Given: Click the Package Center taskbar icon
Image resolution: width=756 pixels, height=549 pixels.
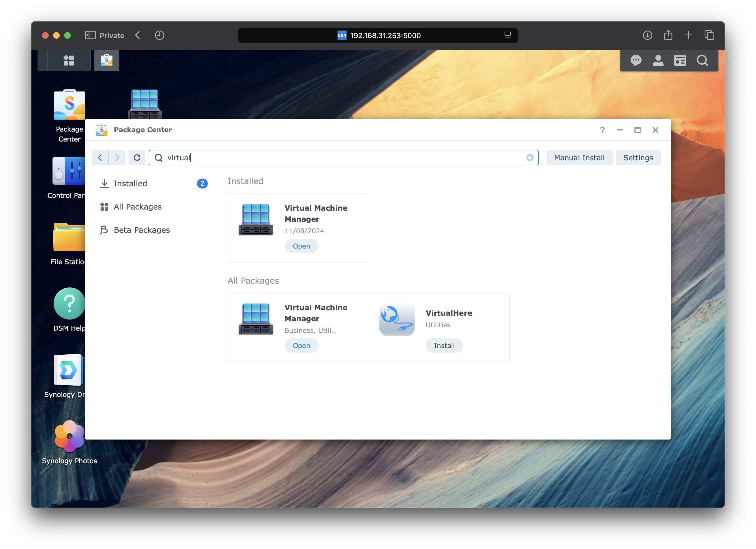Looking at the screenshot, I should pos(107,60).
